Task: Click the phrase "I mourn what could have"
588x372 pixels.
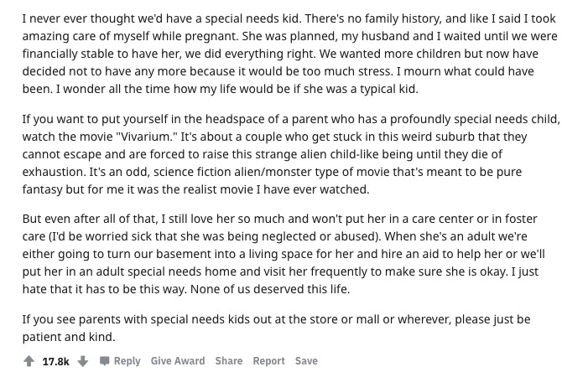Action: click(466, 71)
